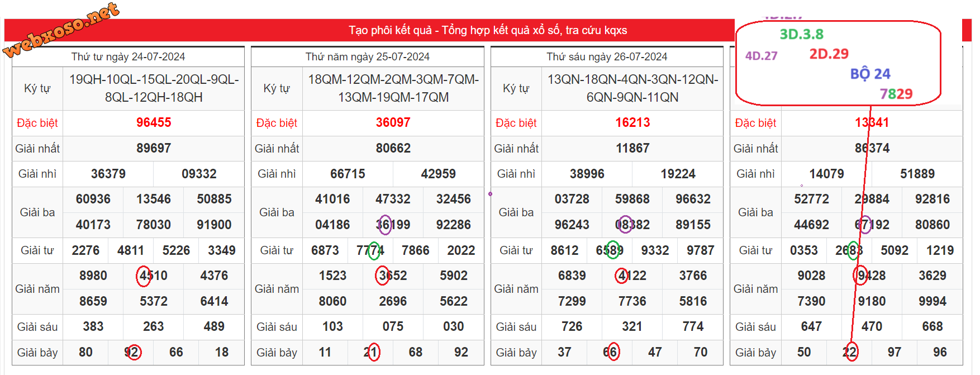Click third prize number 78030

click(x=154, y=225)
